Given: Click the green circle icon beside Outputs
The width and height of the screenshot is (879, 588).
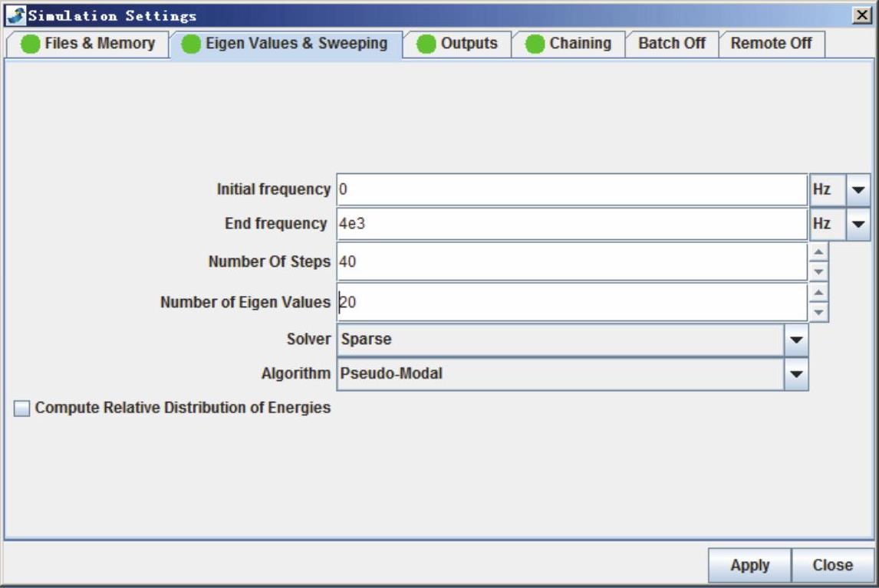Looking at the screenshot, I should [x=426, y=44].
